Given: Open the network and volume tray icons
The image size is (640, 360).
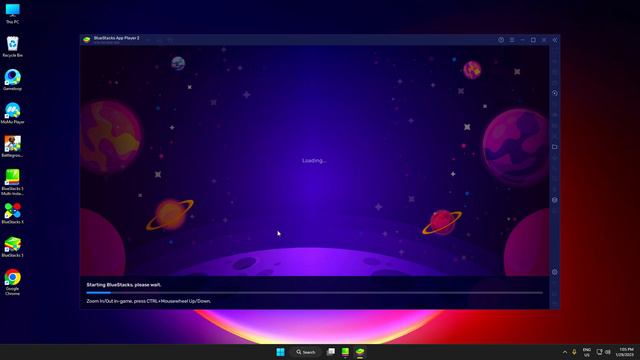Looking at the screenshot, I should (x=603, y=352).
